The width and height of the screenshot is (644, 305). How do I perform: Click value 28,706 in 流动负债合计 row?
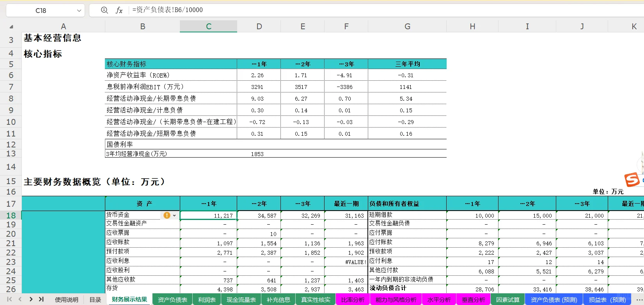click(x=472, y=289)
